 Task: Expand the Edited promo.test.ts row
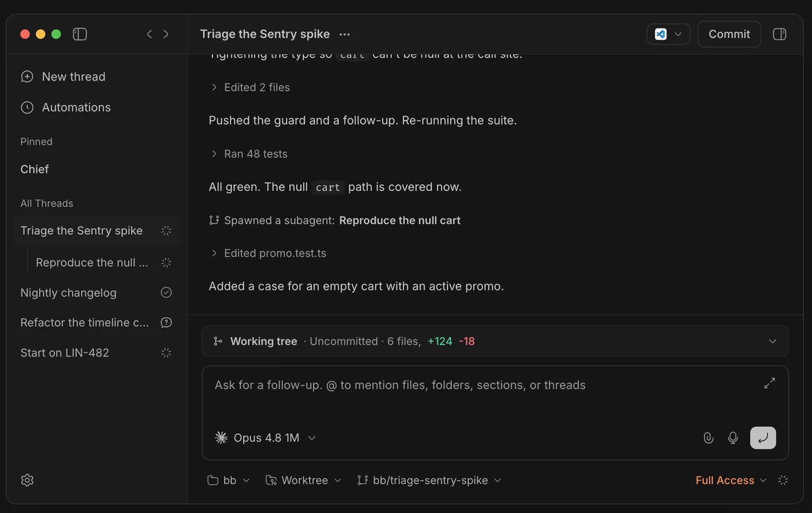click(x=268, y=253)
